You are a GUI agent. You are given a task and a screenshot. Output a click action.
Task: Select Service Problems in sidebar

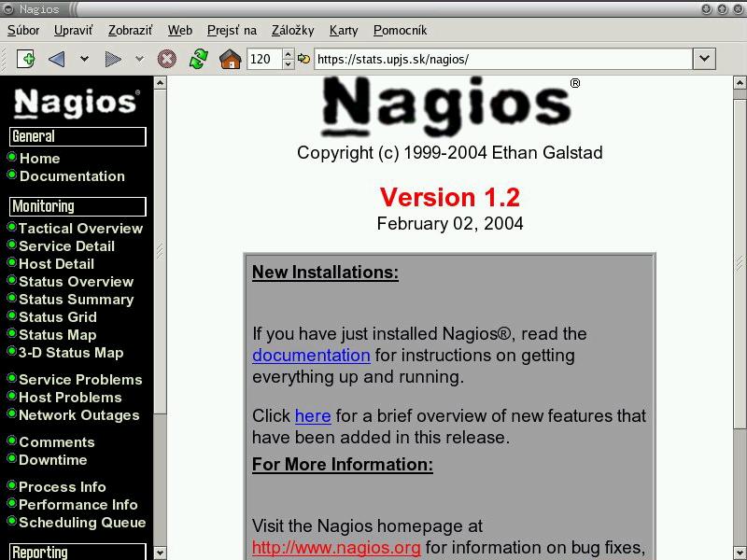[80, 380]
